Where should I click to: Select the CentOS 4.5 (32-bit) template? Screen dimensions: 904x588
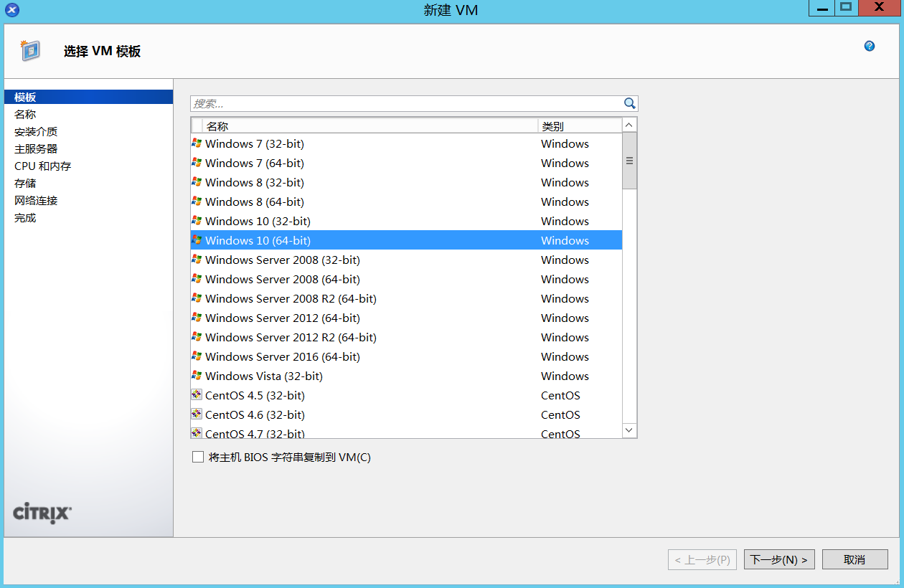(x=406, y=395)
